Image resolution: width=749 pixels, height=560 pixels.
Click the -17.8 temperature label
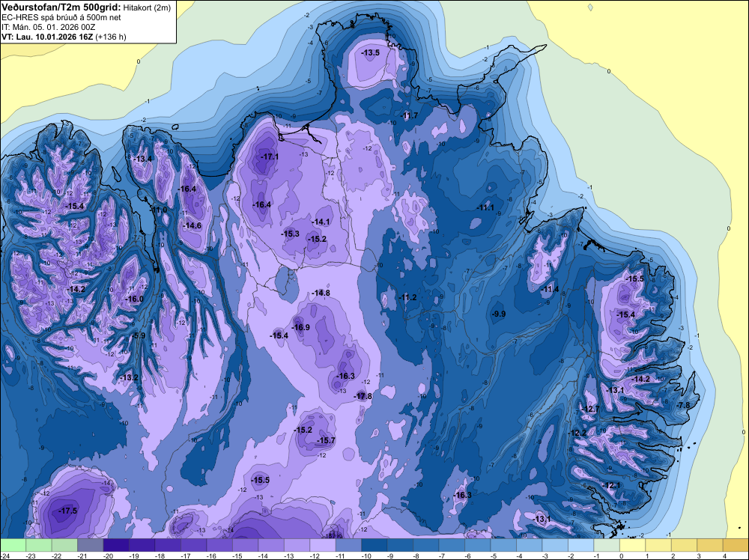tap(363, 396)
